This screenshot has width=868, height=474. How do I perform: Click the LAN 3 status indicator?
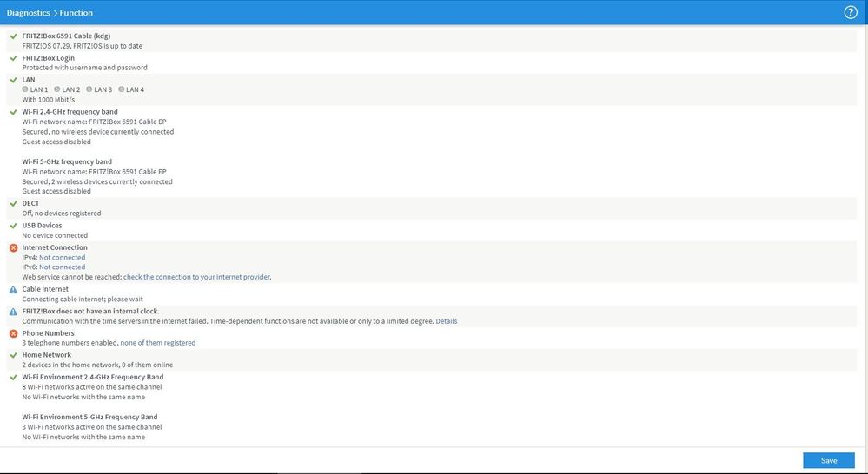click(89, 89)
